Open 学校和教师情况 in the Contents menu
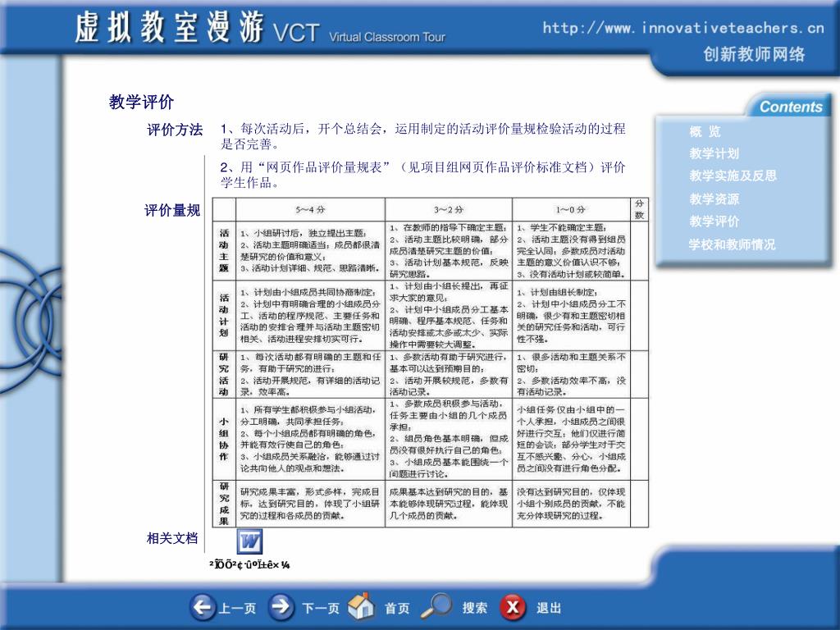Viewport: 840px width, 630px height. [732, 244]
